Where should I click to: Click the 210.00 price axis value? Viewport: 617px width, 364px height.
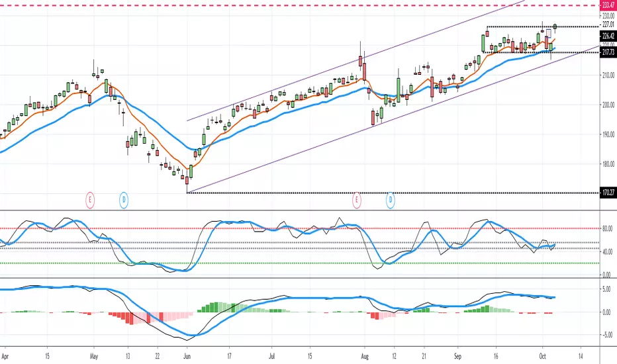coord(608,75)
